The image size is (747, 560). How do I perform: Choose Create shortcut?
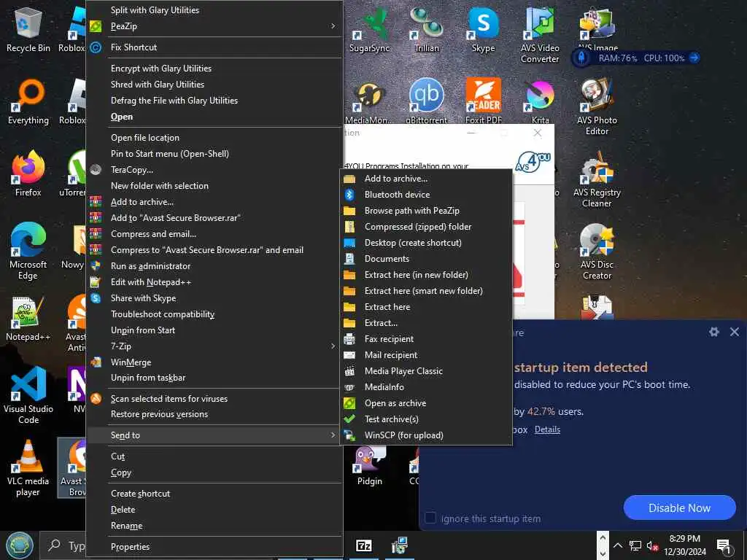click(x=215, y=494)
